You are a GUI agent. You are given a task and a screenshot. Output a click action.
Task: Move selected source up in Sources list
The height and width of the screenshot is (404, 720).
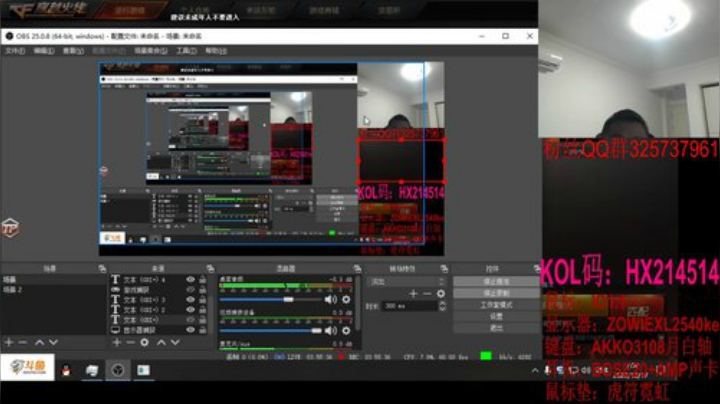click(x=161, y=342)
